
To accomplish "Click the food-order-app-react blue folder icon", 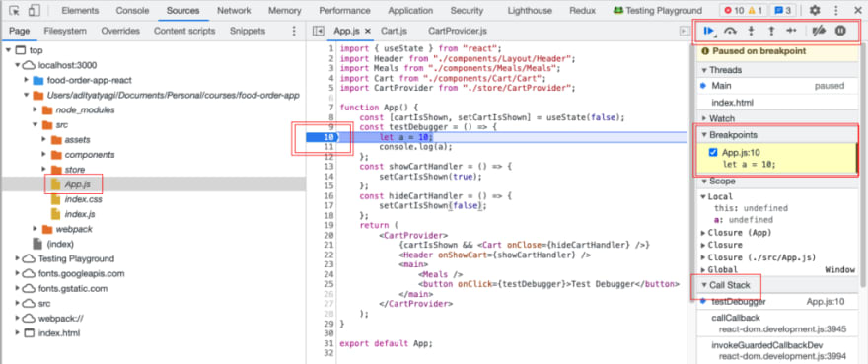I will click(38, 80).
